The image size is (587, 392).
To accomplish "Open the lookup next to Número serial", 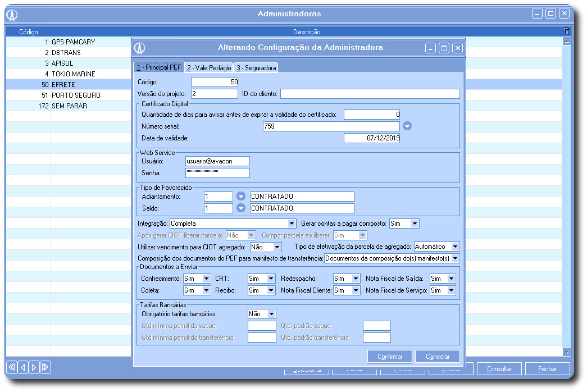I will click(x=407, y=126).
